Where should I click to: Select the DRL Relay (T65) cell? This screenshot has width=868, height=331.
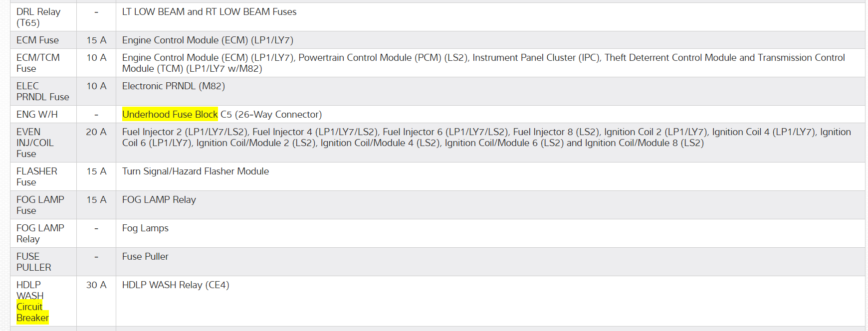[38, 17]
